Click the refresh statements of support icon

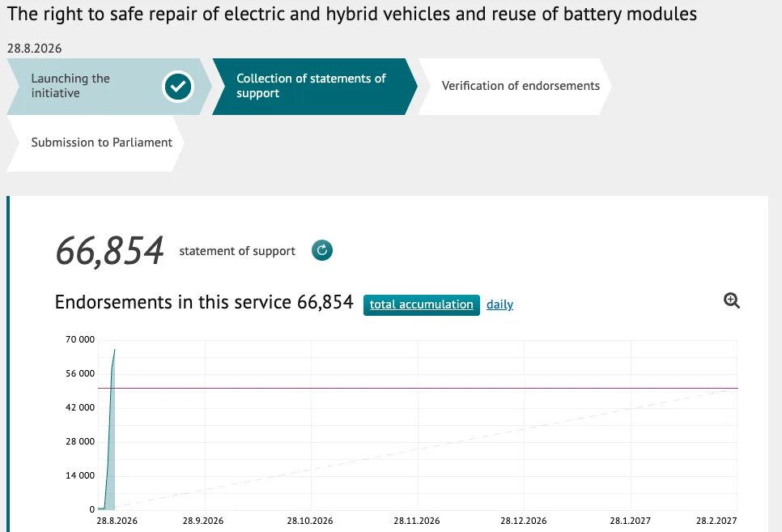pos(321,250)
